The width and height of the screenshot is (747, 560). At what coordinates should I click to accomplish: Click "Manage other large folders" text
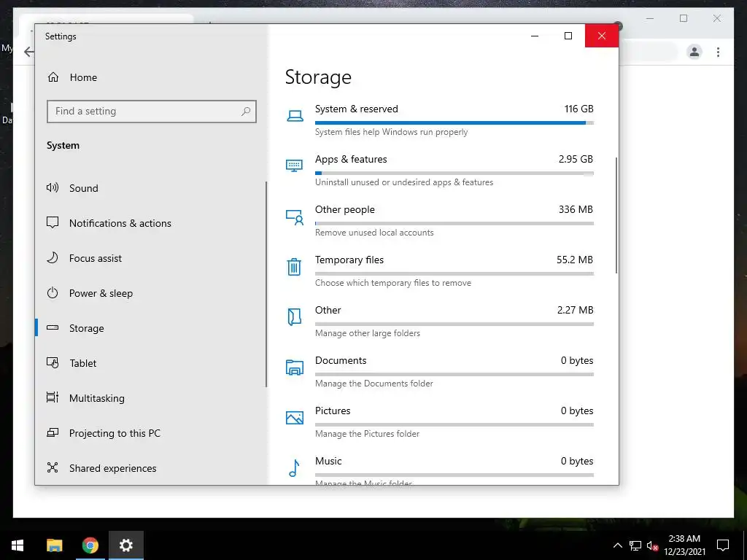tap(368, 333)
